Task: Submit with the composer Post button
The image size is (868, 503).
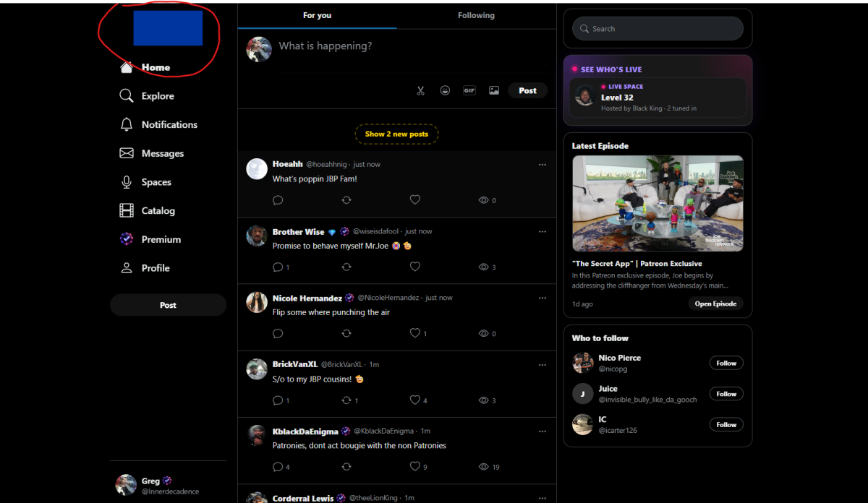Action: pos(527,90)
